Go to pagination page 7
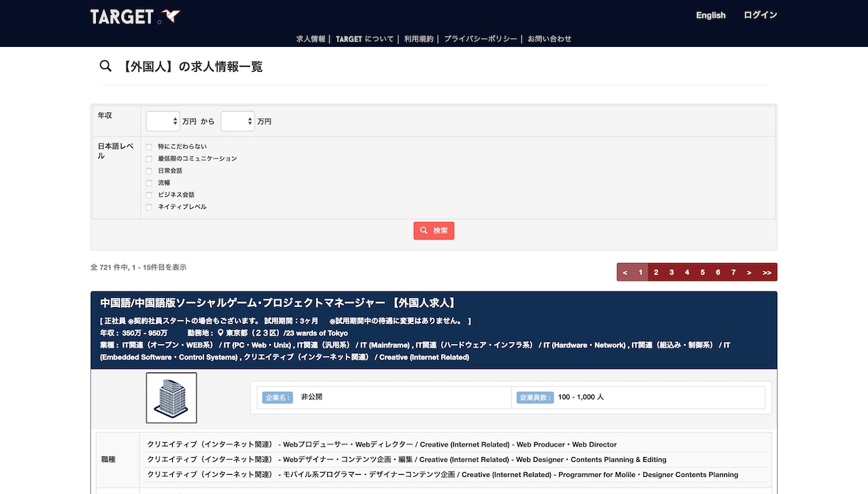868x494 pixels. pos(734,272)
